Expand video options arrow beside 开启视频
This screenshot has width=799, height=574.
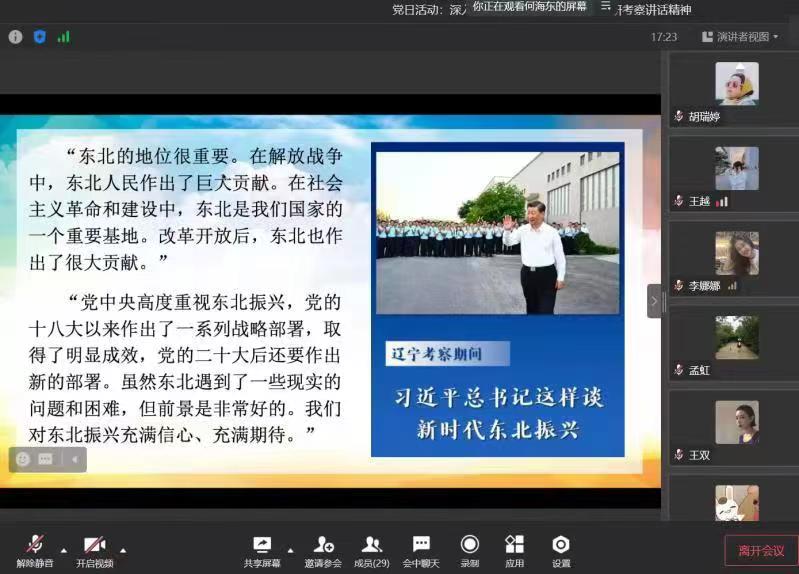click(123, 550)
